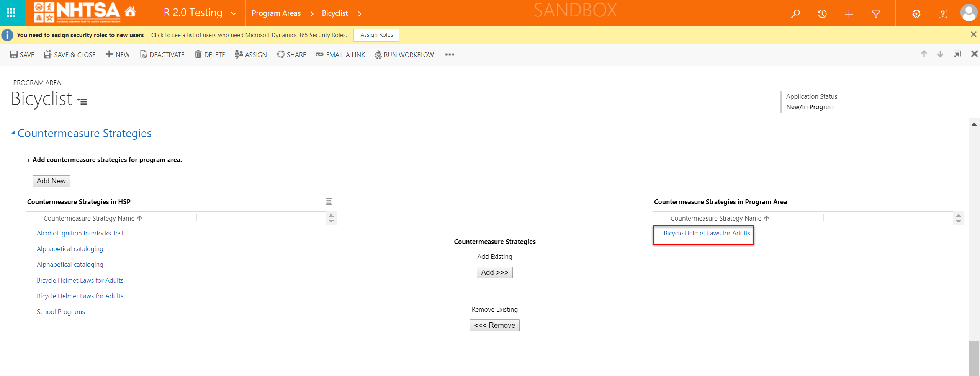Pop out the form into new window
The width and height of the screenshot is (980, 376).
point(957,54)
